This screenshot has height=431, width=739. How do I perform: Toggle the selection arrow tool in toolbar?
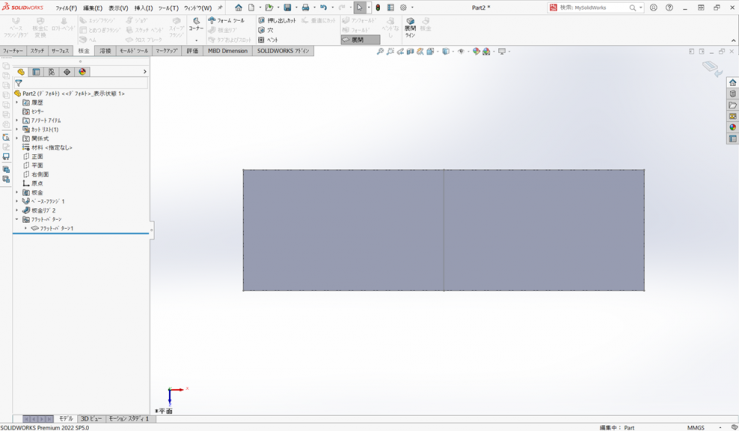[360, 8]
